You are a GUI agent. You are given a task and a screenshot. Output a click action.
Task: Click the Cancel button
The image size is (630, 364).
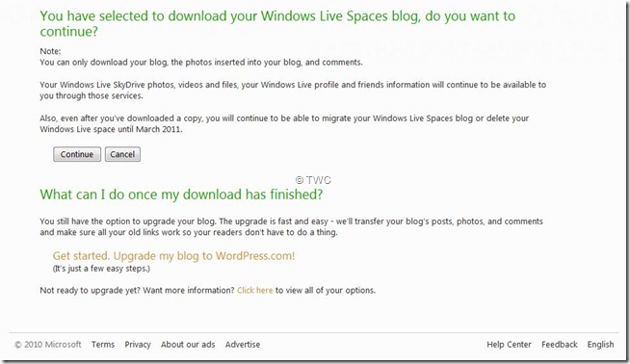tap(122, 154)
